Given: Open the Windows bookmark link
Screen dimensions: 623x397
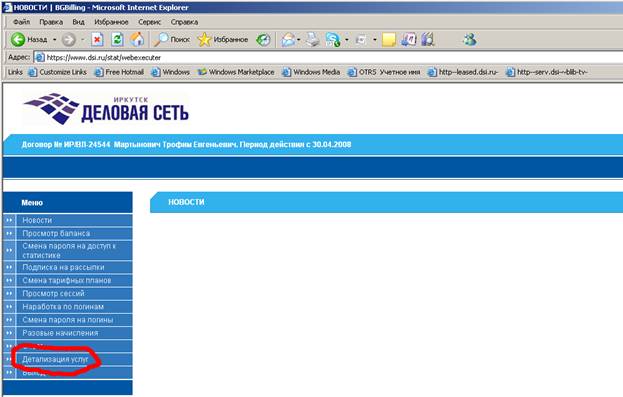Looking at the screenshot, I should 171,72.
